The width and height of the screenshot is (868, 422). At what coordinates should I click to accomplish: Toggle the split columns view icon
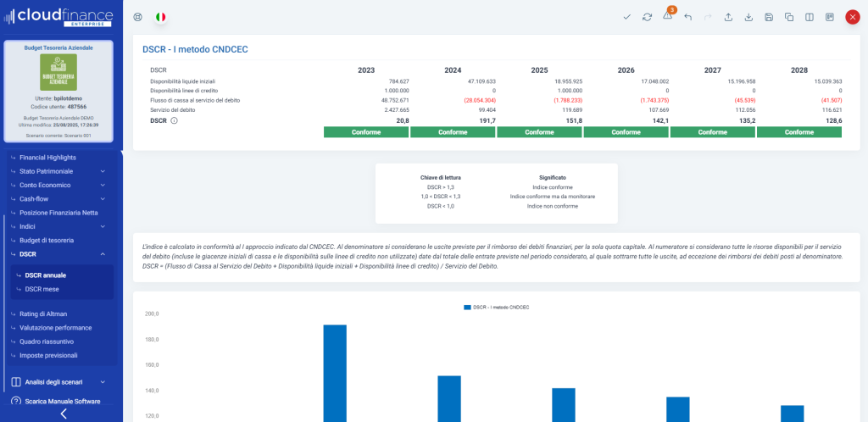810,17
